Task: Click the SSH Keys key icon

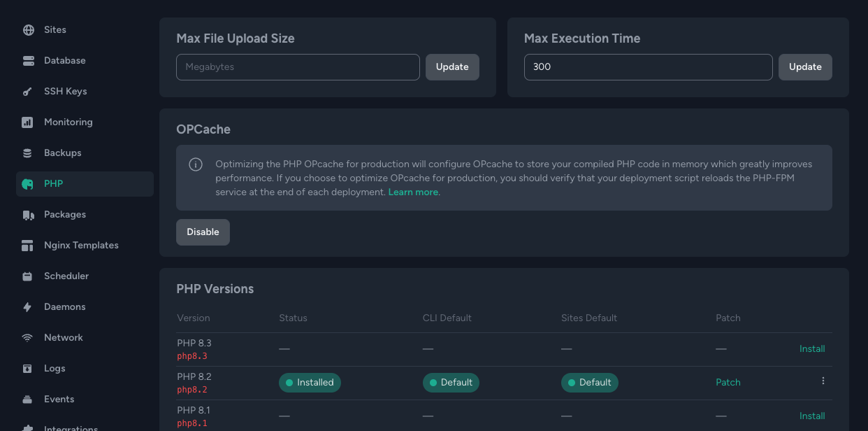Action: [x=28, y=92]
